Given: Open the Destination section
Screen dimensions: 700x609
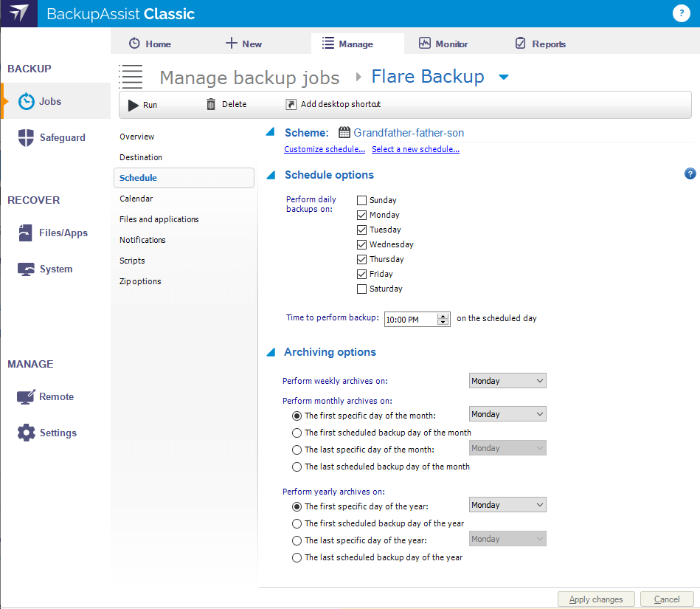Looking at the screenshot, I should tap(141, 157).
